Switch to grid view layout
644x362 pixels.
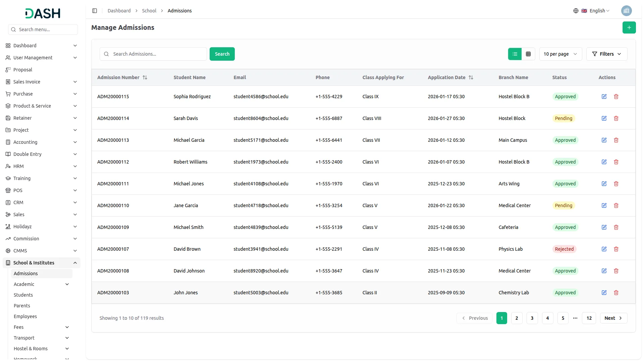(x=528, y=54)
